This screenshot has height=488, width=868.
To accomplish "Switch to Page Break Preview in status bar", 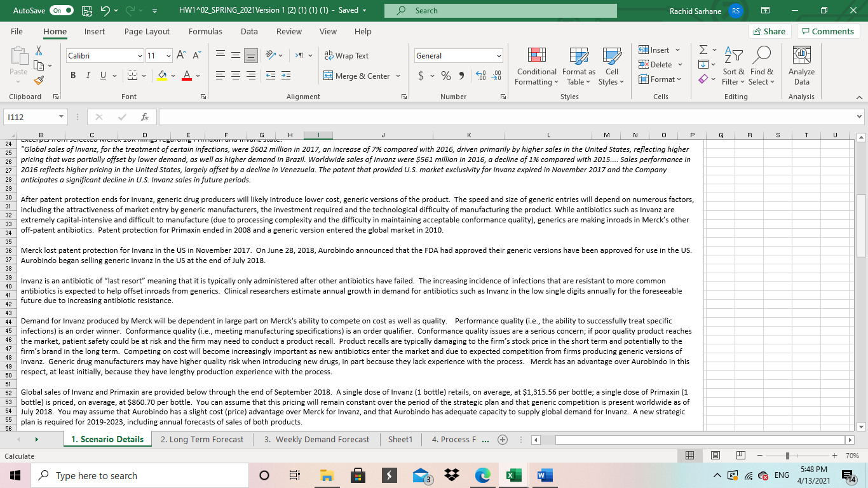I will click(740, 456).
